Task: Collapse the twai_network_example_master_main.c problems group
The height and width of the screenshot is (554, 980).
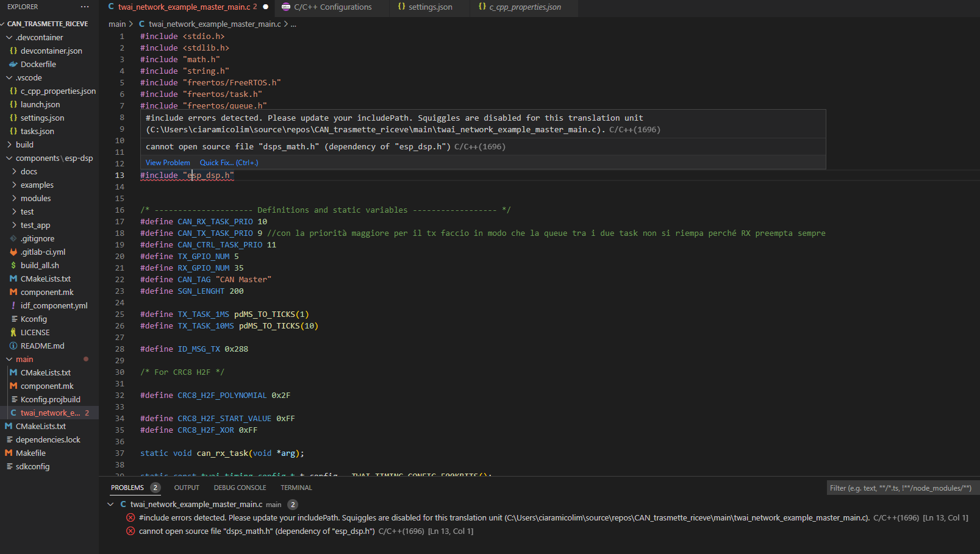Action: click(x=110, y=504)
